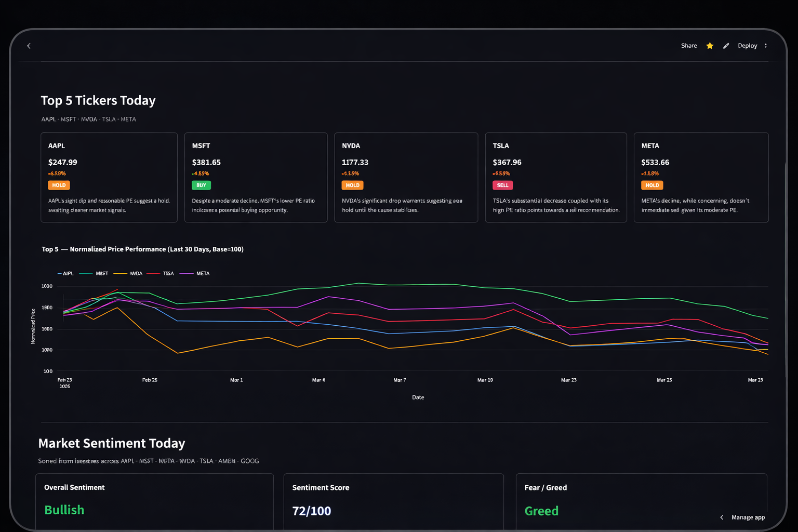Click the HOLD badge on AAPL card

tap(59, 185)
